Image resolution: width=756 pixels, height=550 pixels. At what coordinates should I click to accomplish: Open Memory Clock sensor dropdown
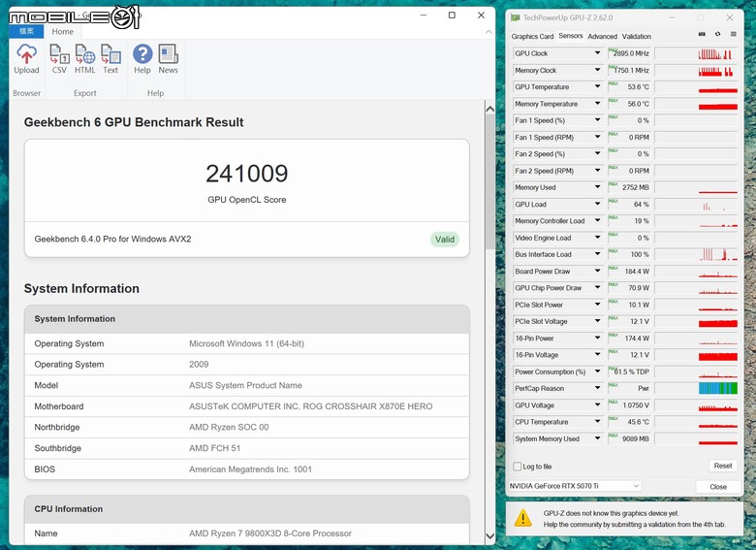(x=597, y=70)
